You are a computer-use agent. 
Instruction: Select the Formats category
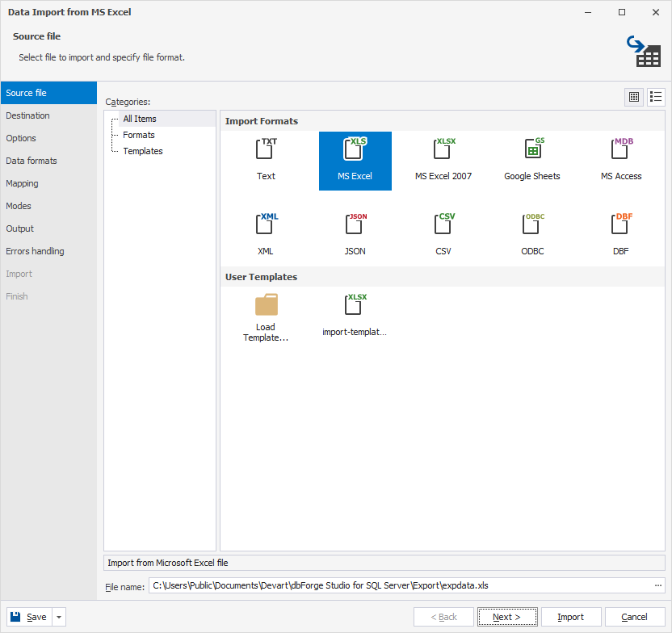[139, 136]
